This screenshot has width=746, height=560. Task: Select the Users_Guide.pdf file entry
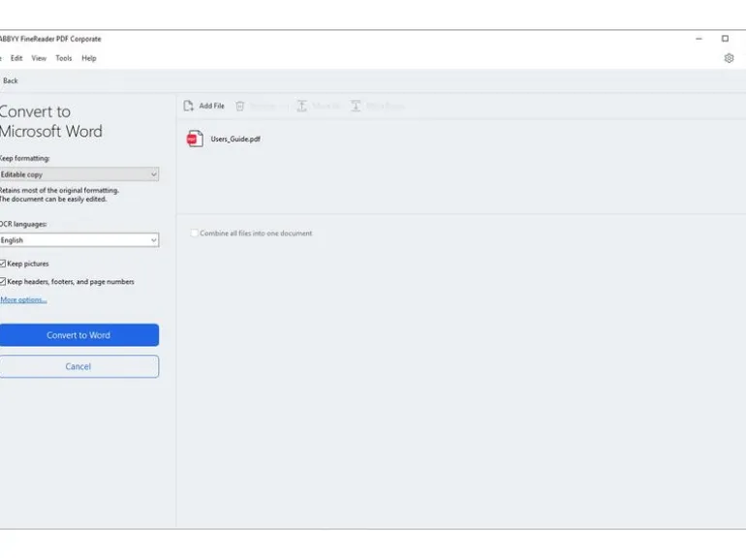pos(235,139)
